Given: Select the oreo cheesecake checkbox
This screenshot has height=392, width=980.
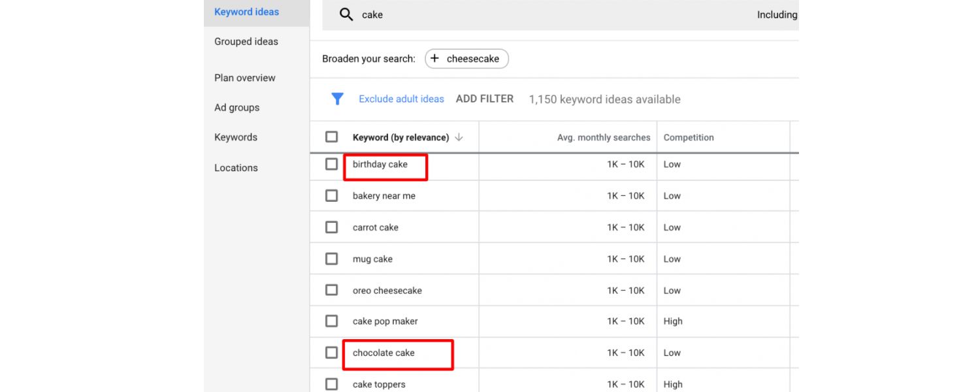Looking at the screenshot, I should [x=331, y=289].
